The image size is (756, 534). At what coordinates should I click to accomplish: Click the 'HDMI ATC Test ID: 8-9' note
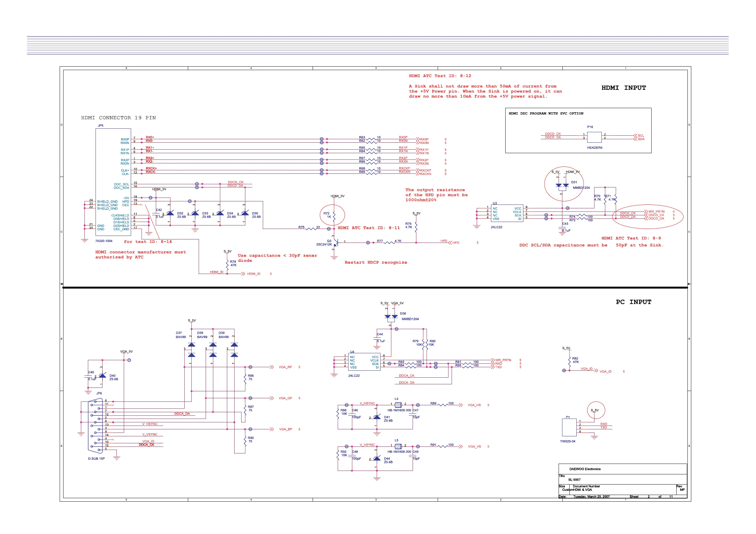[631, 238]
